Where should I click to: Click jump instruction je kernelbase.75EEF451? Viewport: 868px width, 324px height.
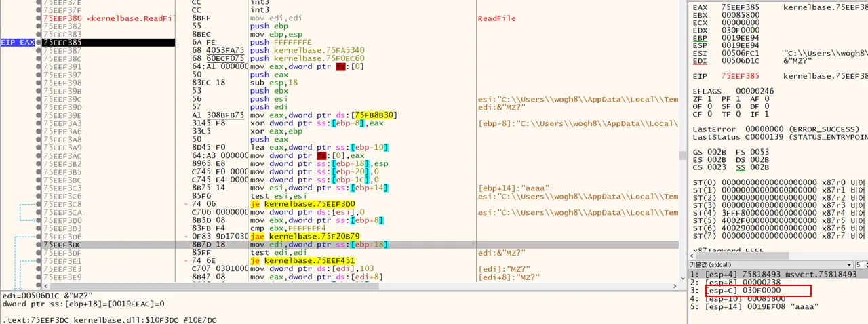pyautogui.click(x=302, y=261)
